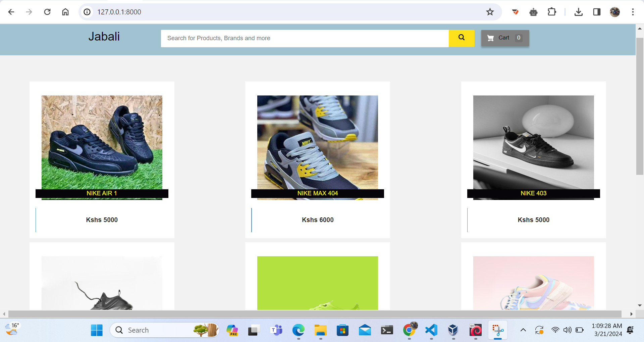Screen dimensions: 644x342
Task: Go to the Jabali home logo
Action: pyautogui.click(x=104, y=37)
